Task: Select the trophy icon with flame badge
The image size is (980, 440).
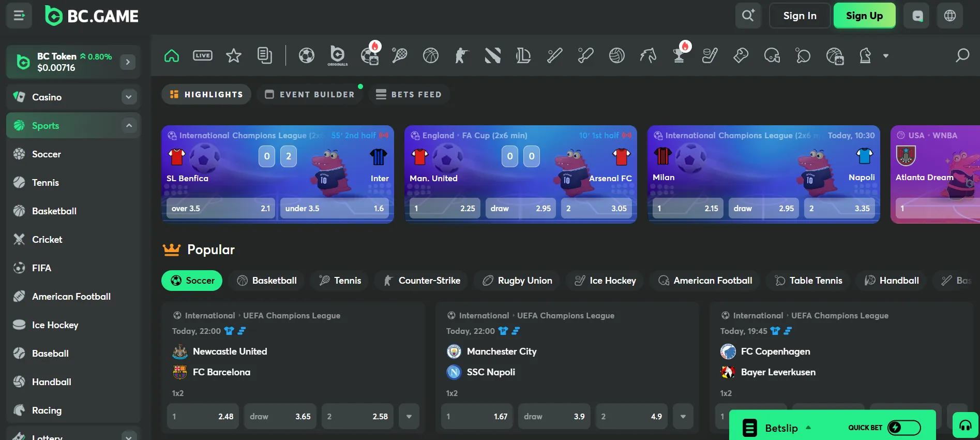Action: pyautogui.click(x=679, y=54)
